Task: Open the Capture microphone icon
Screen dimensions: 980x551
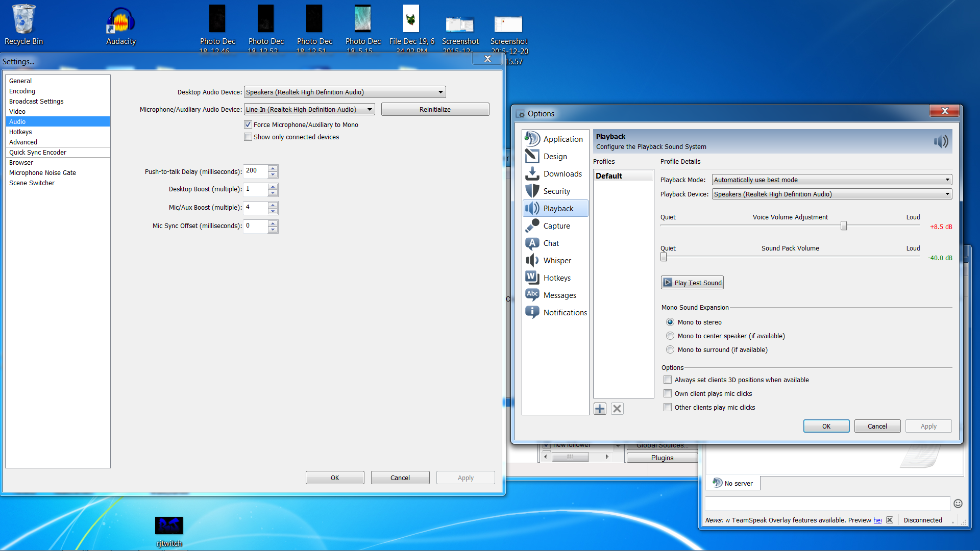Action: coord(532,226)
